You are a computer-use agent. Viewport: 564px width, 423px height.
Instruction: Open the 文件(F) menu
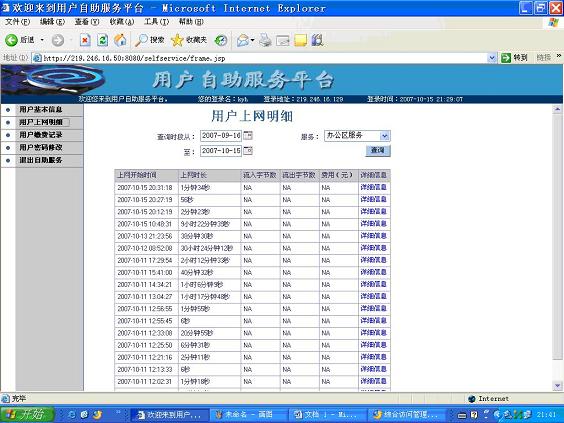17,22
